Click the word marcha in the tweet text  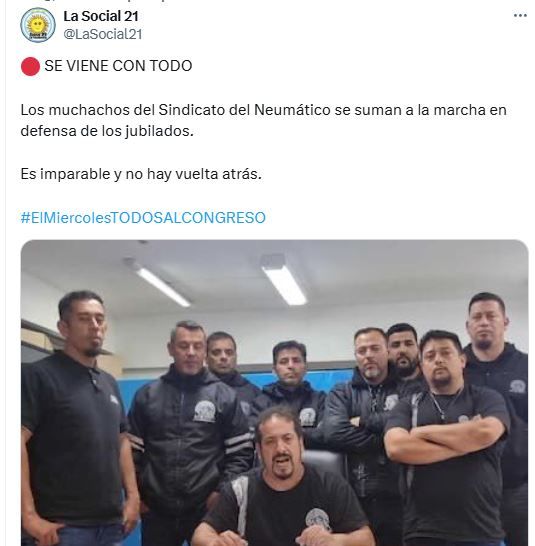459,110
